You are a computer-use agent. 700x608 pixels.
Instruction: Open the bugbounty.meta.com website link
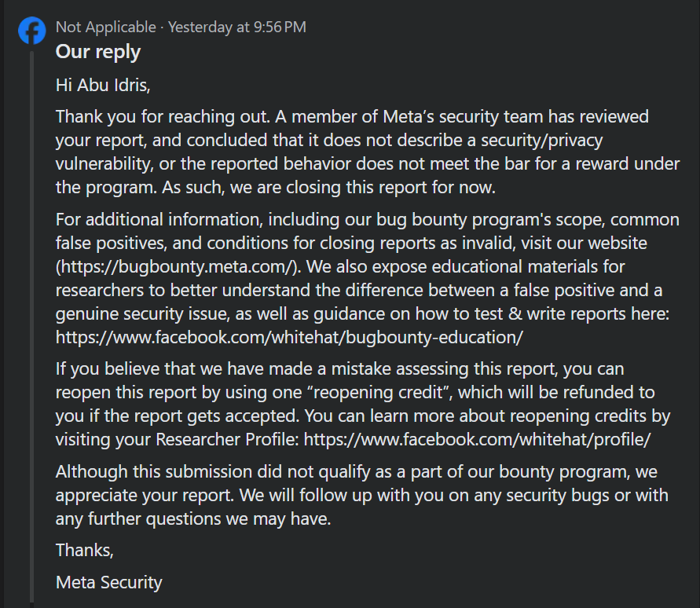(x=176, y=266)
